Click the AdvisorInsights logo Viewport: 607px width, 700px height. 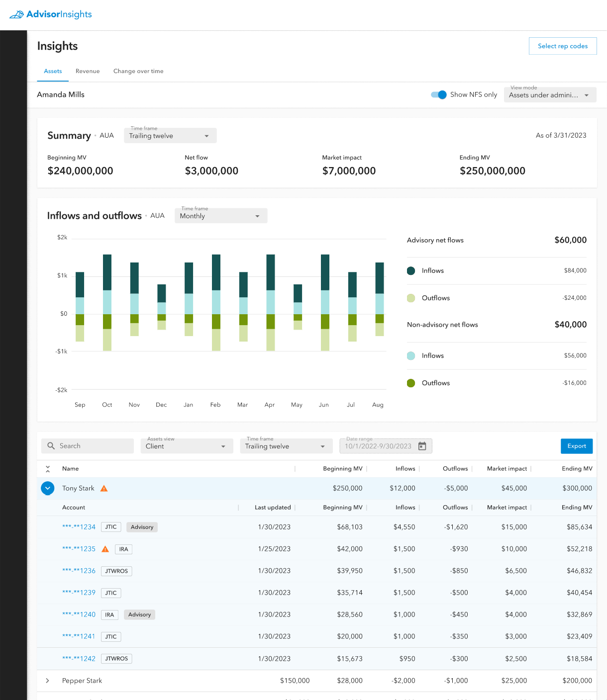pyautogui.click(x=51, y=14)
